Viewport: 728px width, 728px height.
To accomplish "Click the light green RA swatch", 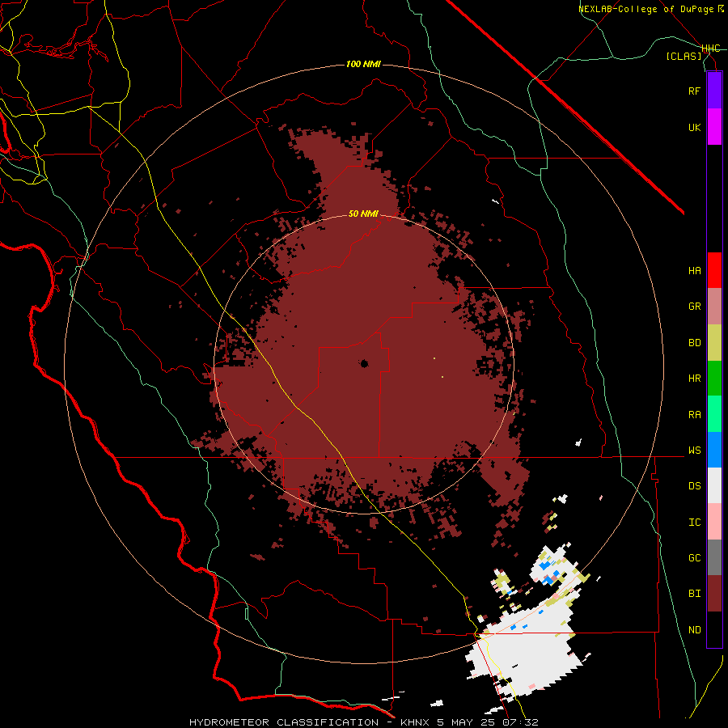I will point(714,414).
